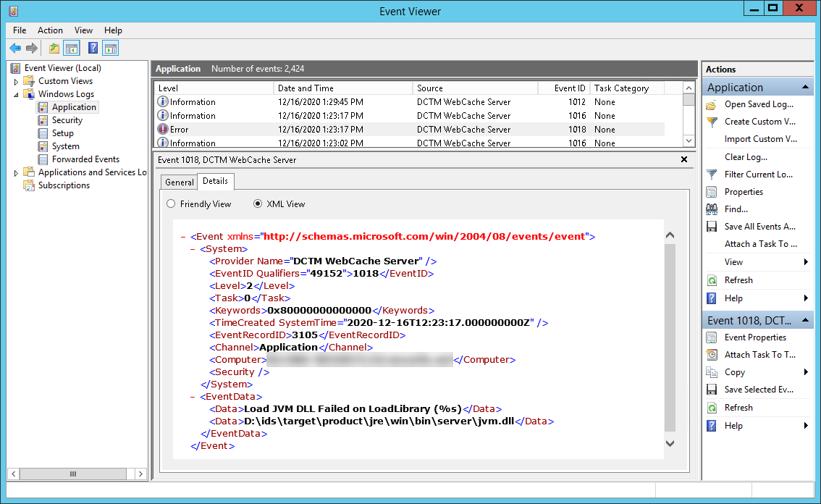Collapse the Event root node in XML

(x=183, y=237)
